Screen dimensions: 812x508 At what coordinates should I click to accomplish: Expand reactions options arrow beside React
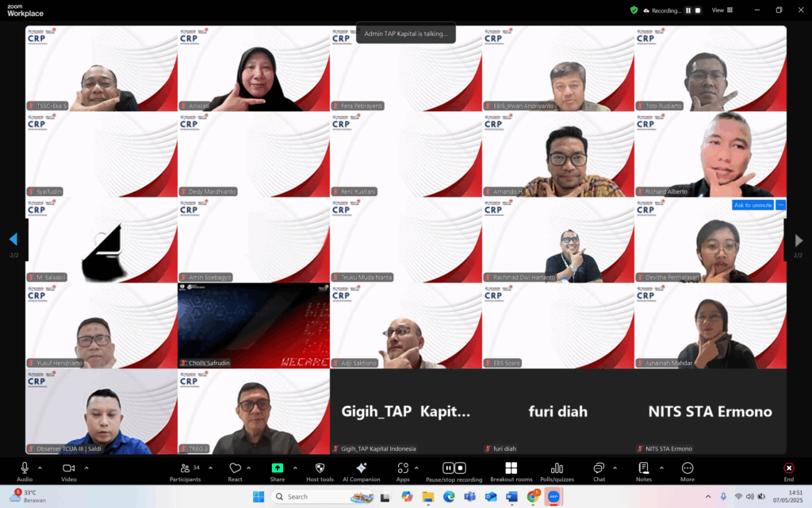tap(248, 468)
